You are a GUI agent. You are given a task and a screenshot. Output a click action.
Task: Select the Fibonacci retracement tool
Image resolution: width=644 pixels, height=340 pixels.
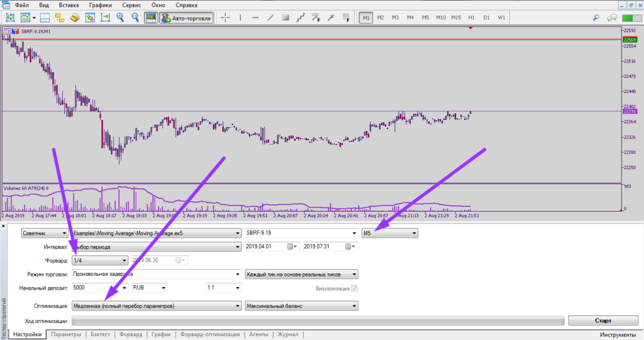coord(316,18)
